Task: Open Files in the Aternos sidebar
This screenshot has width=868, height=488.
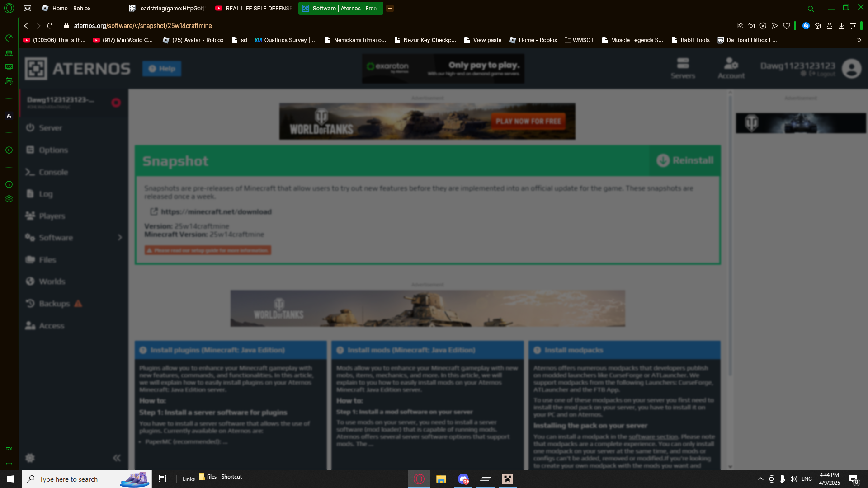Action: click(73, 260)
